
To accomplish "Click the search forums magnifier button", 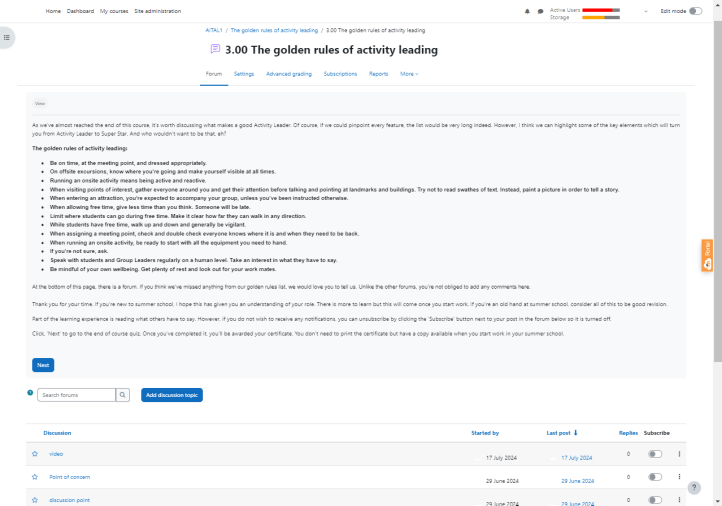I will pos(123,395).
